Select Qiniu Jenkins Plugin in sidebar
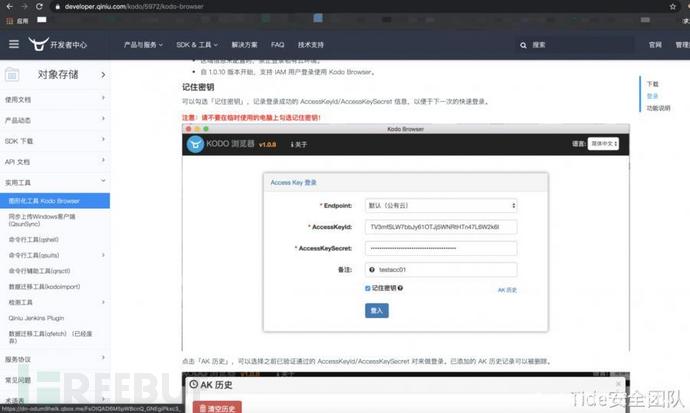The image size is (690, 413). pos(36,318)
